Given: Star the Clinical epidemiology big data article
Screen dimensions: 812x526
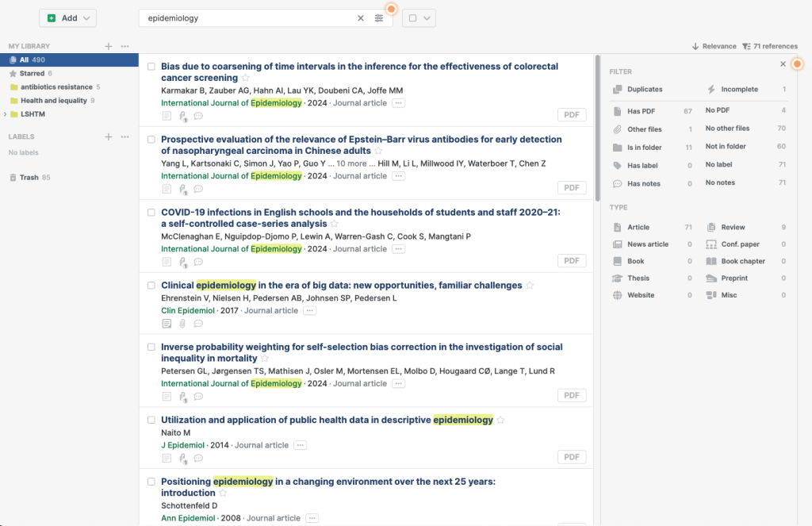Looking at the screenshot, I should point(530,286).
